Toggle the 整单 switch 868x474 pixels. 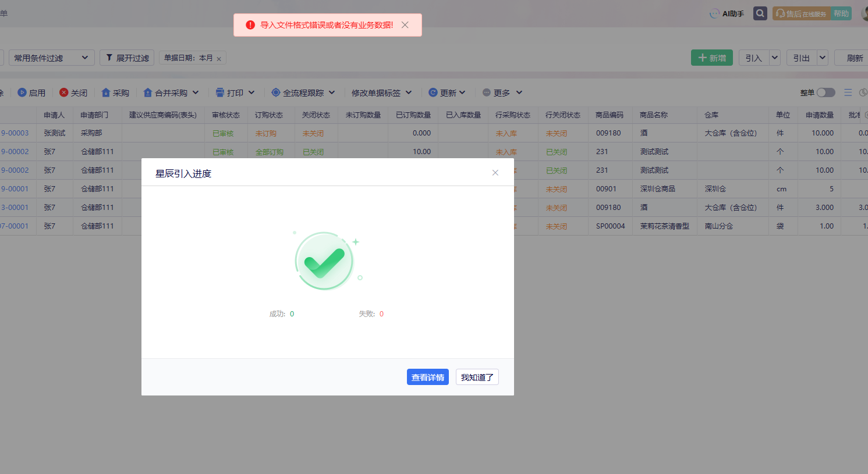826,93
